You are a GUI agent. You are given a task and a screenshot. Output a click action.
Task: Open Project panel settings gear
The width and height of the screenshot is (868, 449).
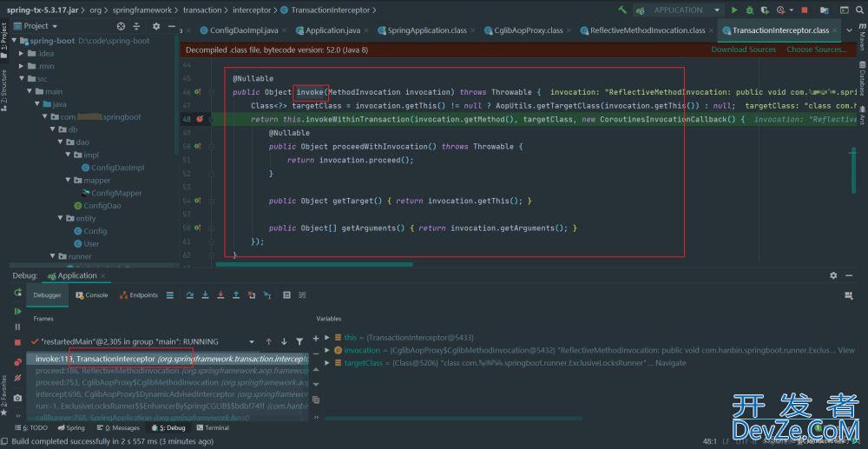tap(156, 26)
